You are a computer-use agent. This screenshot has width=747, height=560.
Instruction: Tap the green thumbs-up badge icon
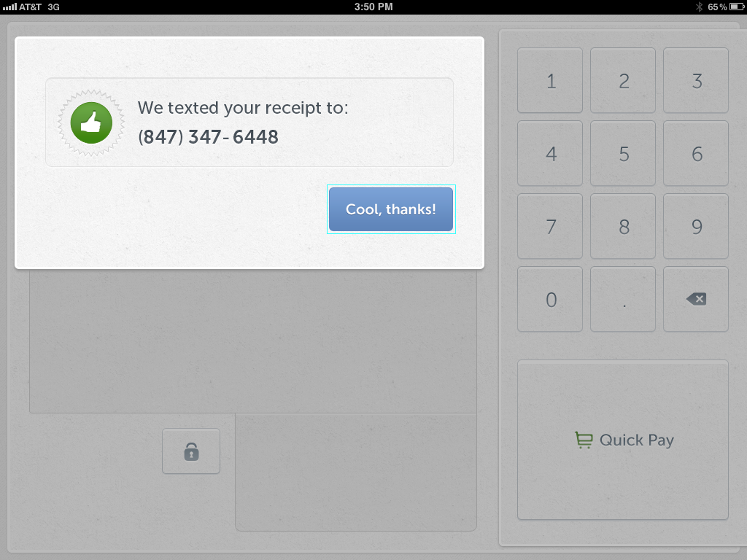[91, 122]
